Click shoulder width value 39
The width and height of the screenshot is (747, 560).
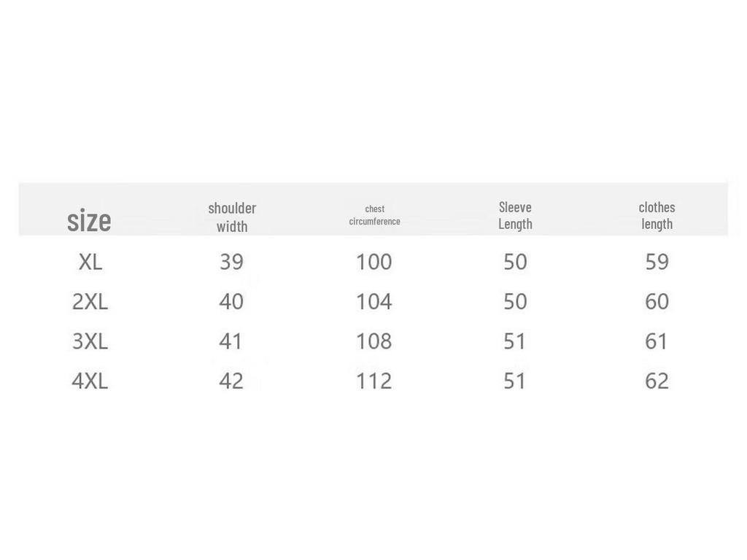[231, 262]
